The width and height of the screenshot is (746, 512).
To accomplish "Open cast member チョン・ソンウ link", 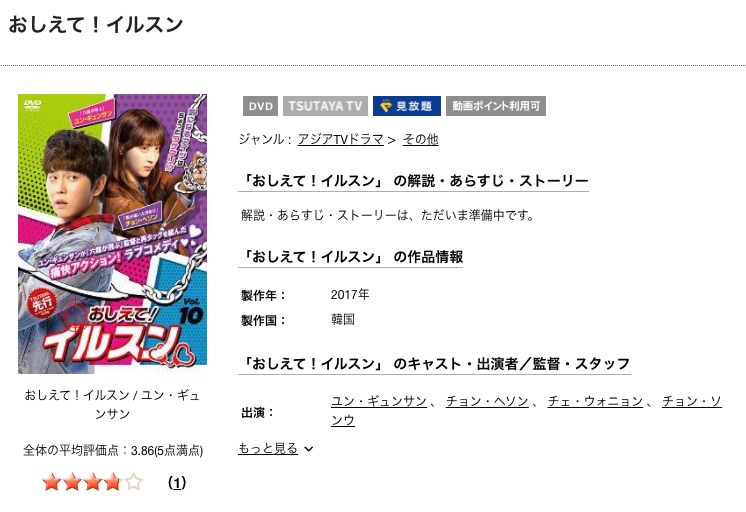I will tap(526, 411).
